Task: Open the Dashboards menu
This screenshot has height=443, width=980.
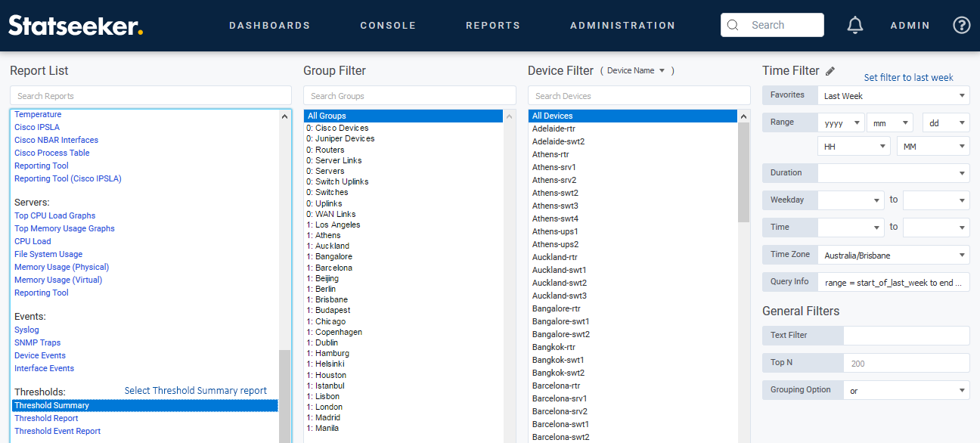Action: pos(269,26)
